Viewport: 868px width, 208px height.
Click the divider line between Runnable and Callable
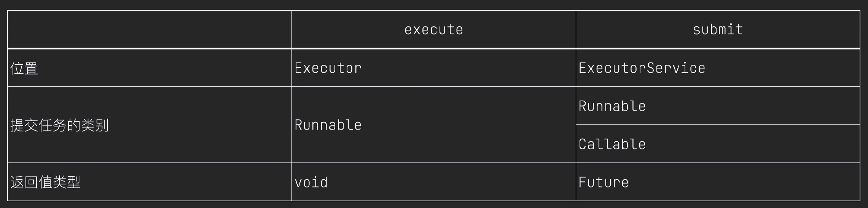(718, 125)
